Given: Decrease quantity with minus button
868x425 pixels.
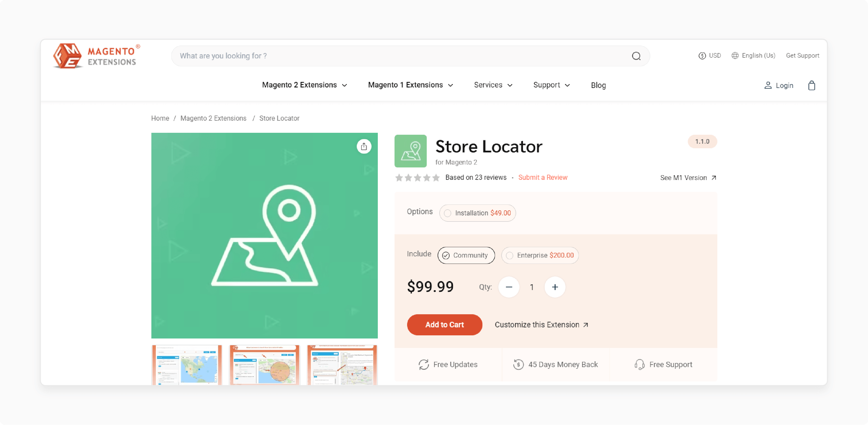Looking at the screenshot, I should coord(508,287).
